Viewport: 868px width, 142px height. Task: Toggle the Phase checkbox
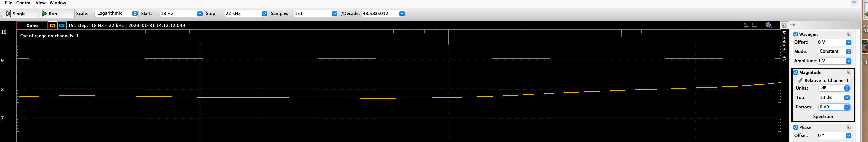coord(795,127)
